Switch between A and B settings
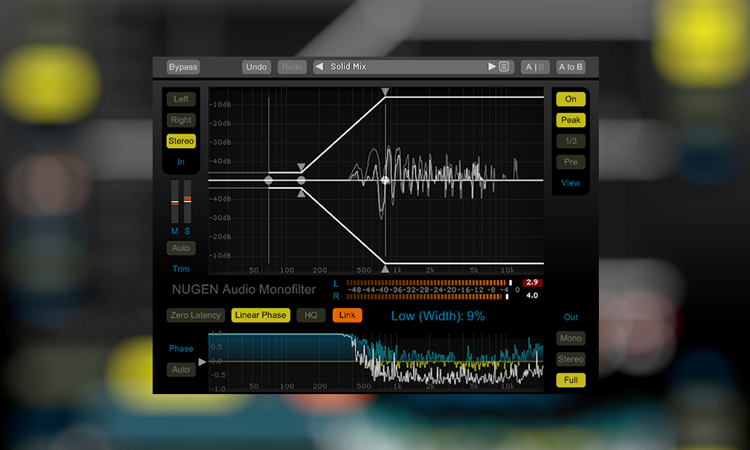Viewport: 750px width, 450px height. point(535,67)
